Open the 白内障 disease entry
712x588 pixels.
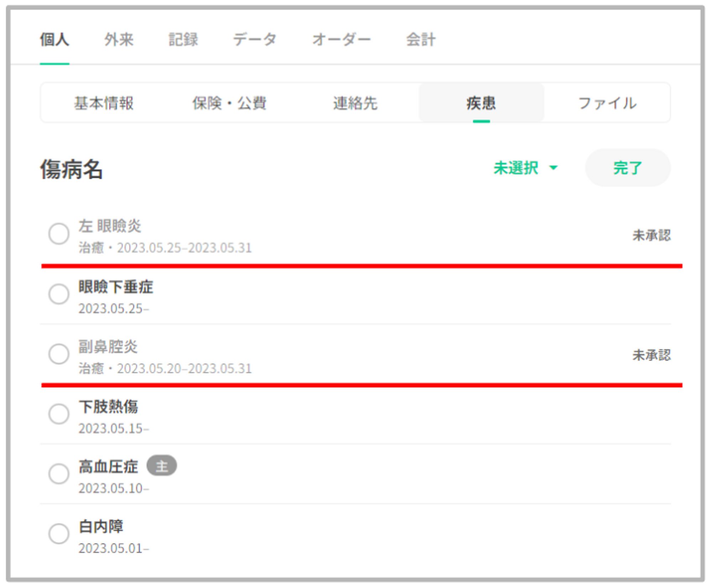pyautogui.click(x=101, y=526)
